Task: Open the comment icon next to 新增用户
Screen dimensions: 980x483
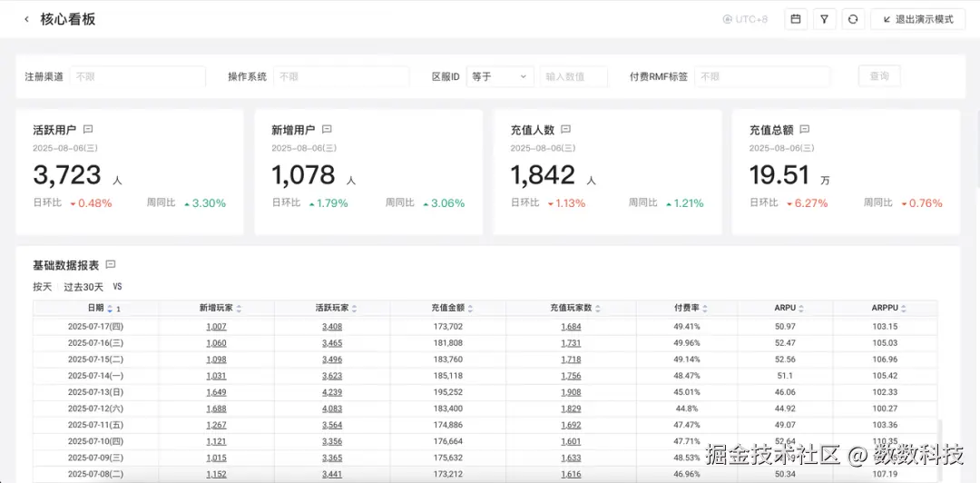Action: click(327, 130)
